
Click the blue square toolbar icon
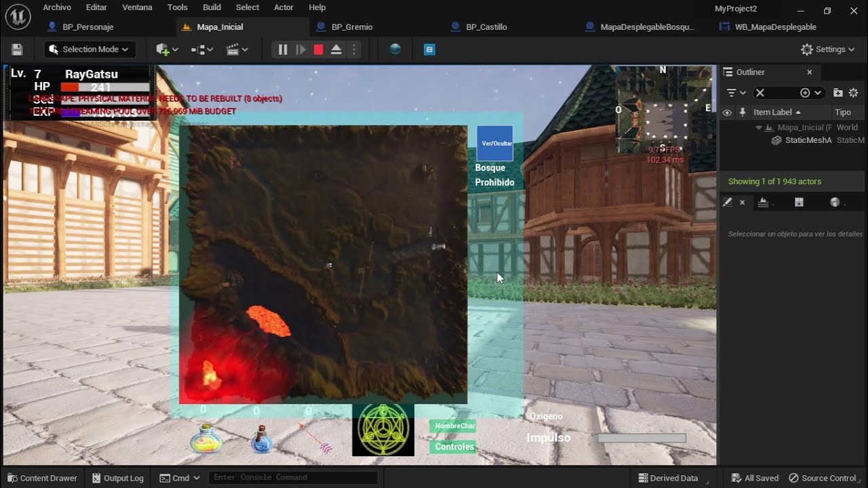[429, 49]
